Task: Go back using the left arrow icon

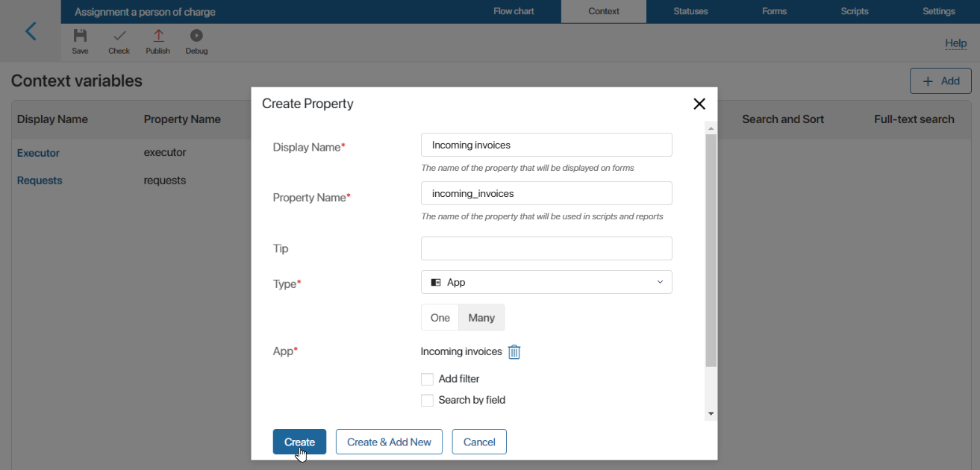Action: pyautogui.click(x=31, y=31)
